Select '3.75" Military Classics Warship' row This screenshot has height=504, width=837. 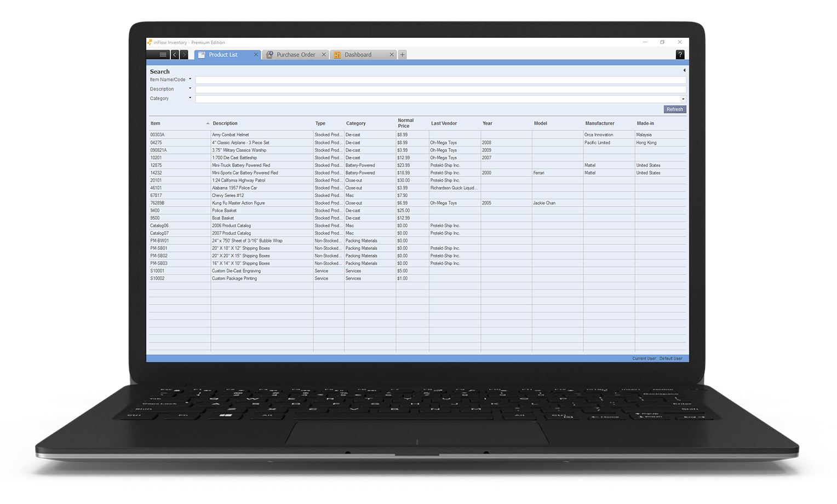tap(417, 150)
